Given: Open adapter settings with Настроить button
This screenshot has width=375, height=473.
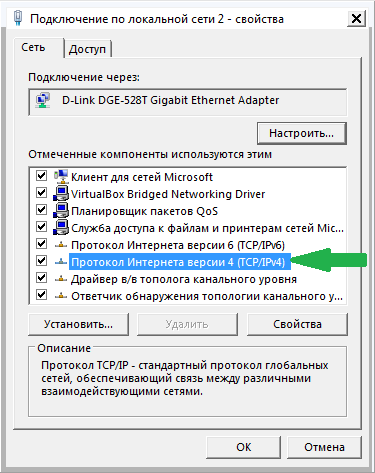Looking at the screenshot, I should tap(302, 133).
